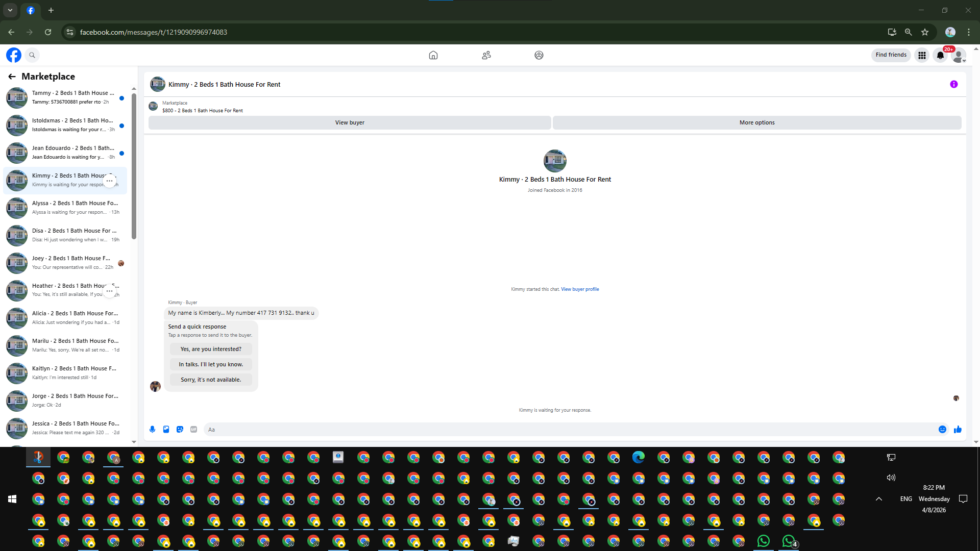Open the emoji picker in the message box

942,430
